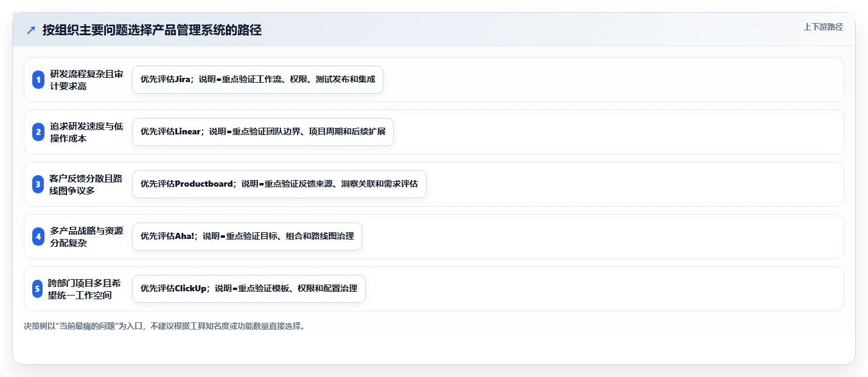Click the 跨部门项目多且希望统一工作空间 label
This screenshot has width=868, height=377.
(85, 289)
